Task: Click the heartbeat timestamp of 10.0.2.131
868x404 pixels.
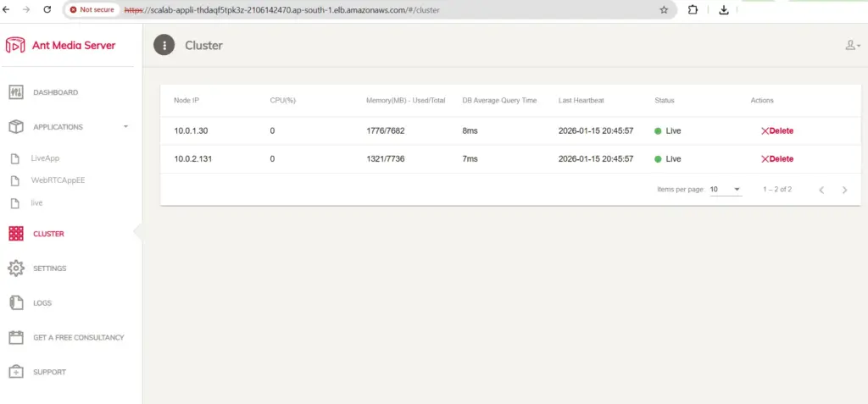Action: 596,159
